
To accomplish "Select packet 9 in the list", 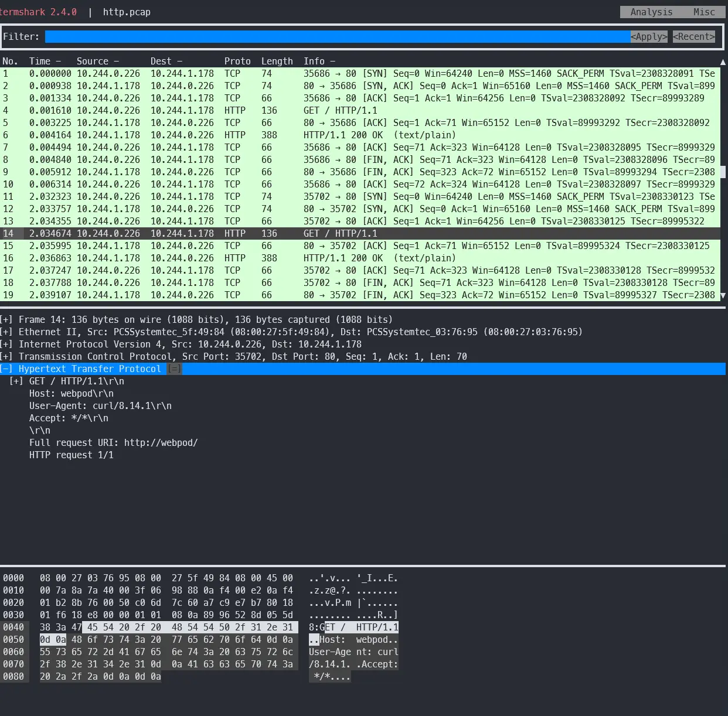I will click(x=360, y=172).
